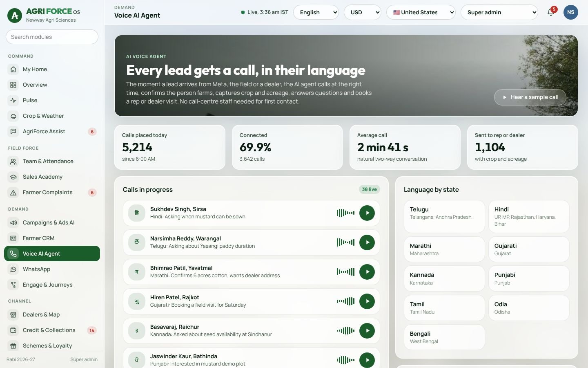Click the Farmer CRM card icon
588x368 pixels.
pyautogui.click(x=13, y=238)
